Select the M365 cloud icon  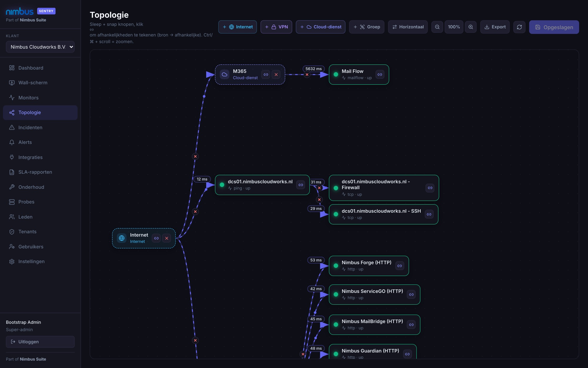pos(225,74)
